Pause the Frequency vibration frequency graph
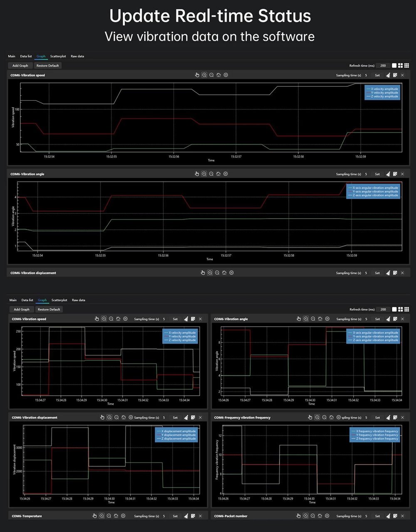The width and height of the screenshot is (416, 532). coord(339,417)
